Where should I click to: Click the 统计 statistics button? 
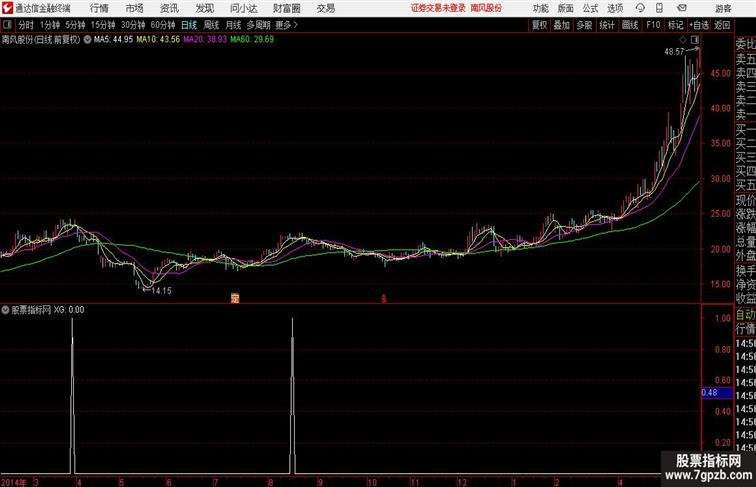pos(607,25)
